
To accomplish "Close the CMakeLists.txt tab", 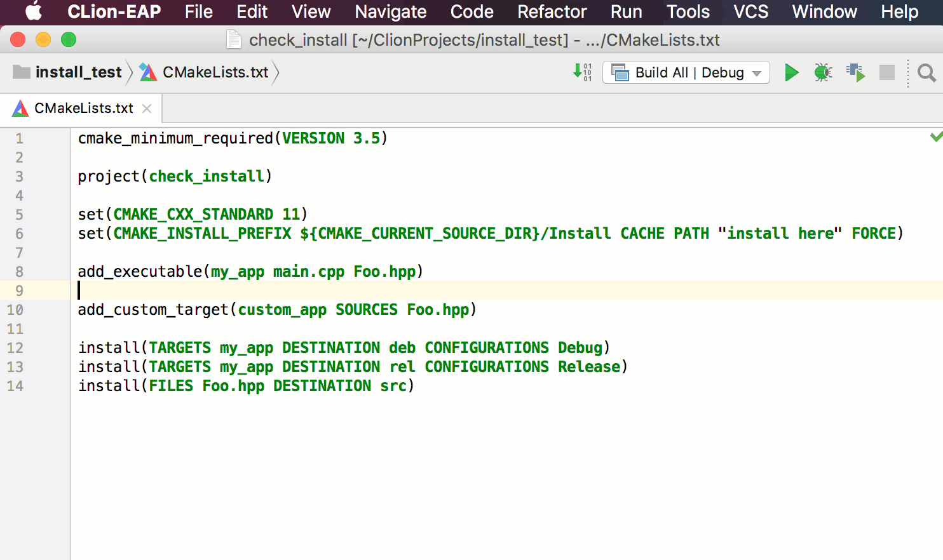I will (147, 108).
